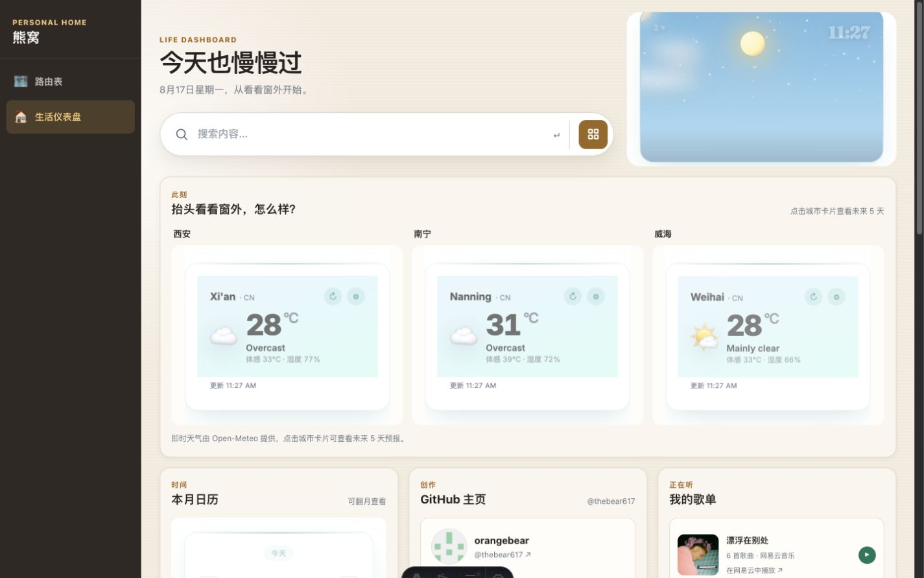The image size is (924, 578).
Task: Click the 11:27 clock in sky widget
Action: point(849,32)
